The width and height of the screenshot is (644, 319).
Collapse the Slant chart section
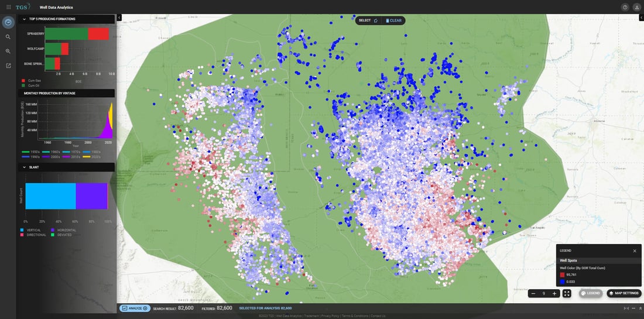pyautogui.click(x=24, y=167)
